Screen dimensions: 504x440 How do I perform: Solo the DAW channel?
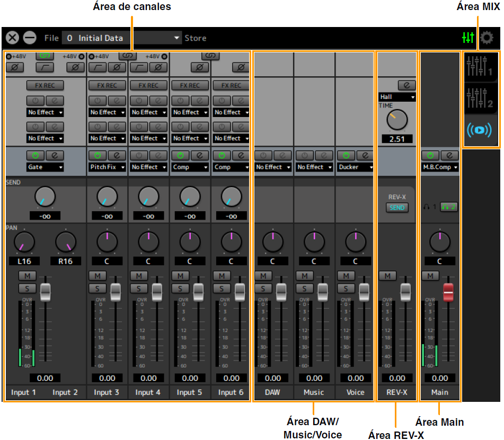(263, 288)
